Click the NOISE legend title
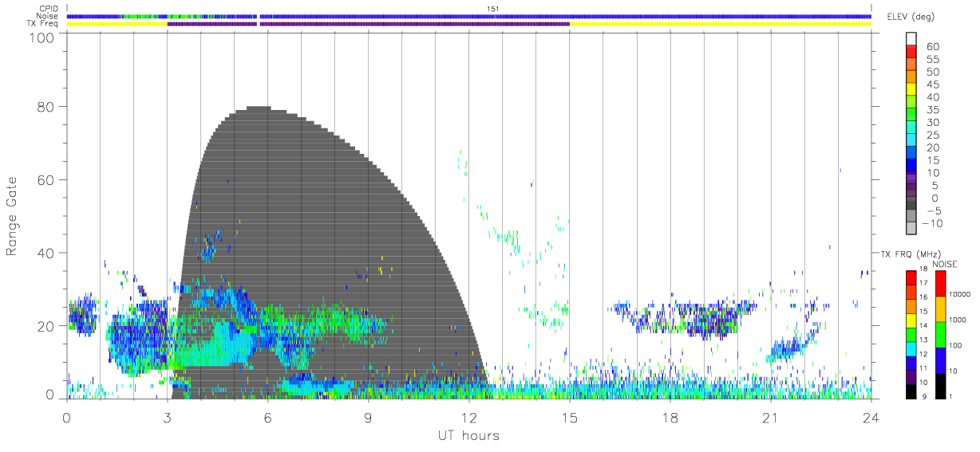The height and width of the screenshot is (452, 980). coord(946,264)
